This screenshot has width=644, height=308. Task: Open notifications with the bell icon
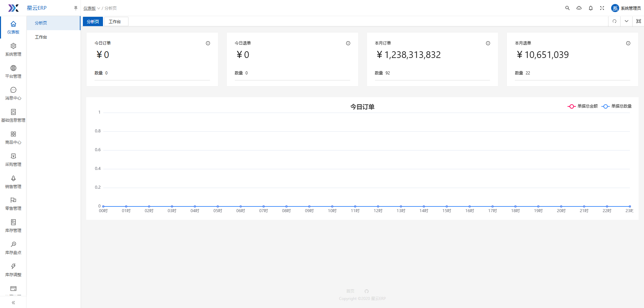[x=591, y=8]
